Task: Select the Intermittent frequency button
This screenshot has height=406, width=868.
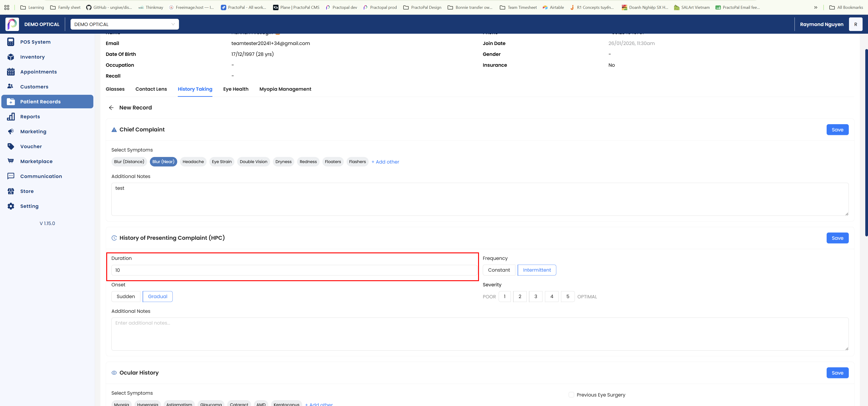Action: [537, 270]
